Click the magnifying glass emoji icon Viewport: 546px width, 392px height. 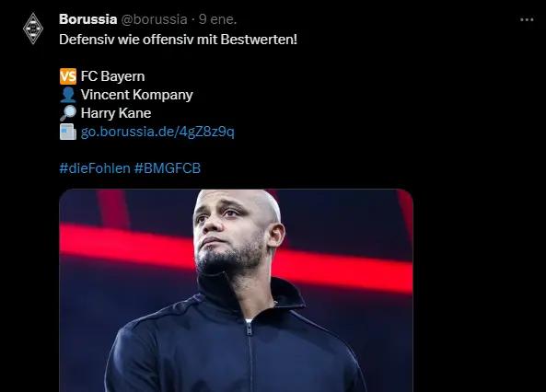point(68,113)
